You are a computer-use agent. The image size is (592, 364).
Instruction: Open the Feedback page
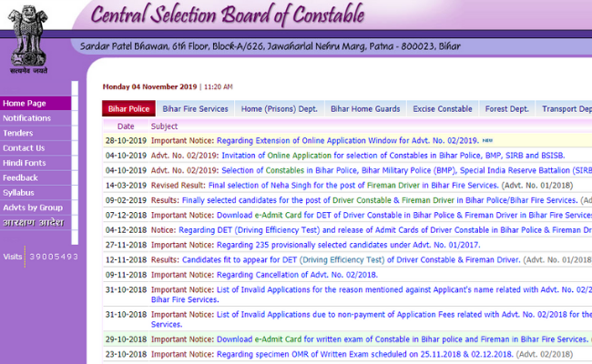(x=21, y=178)
